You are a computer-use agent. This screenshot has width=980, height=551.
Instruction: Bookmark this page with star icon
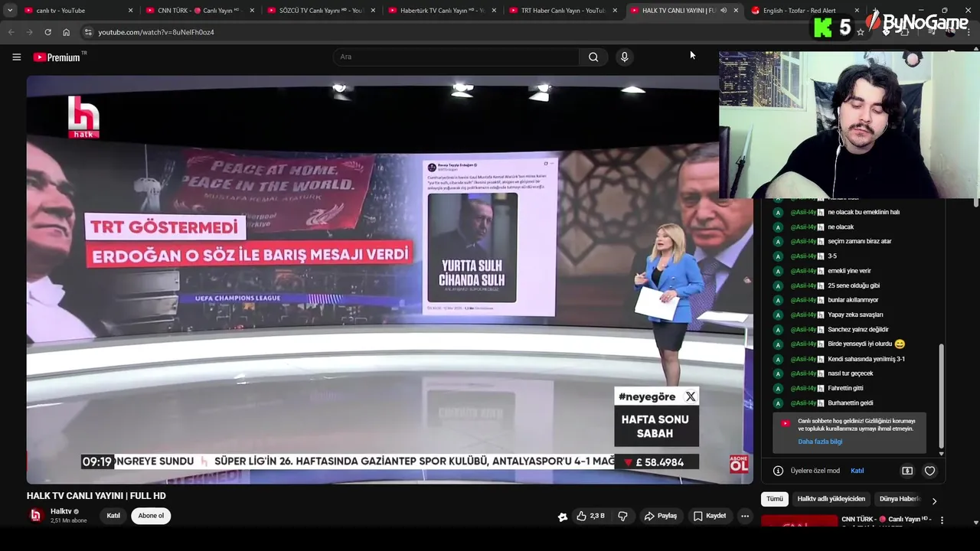[861, 32]
